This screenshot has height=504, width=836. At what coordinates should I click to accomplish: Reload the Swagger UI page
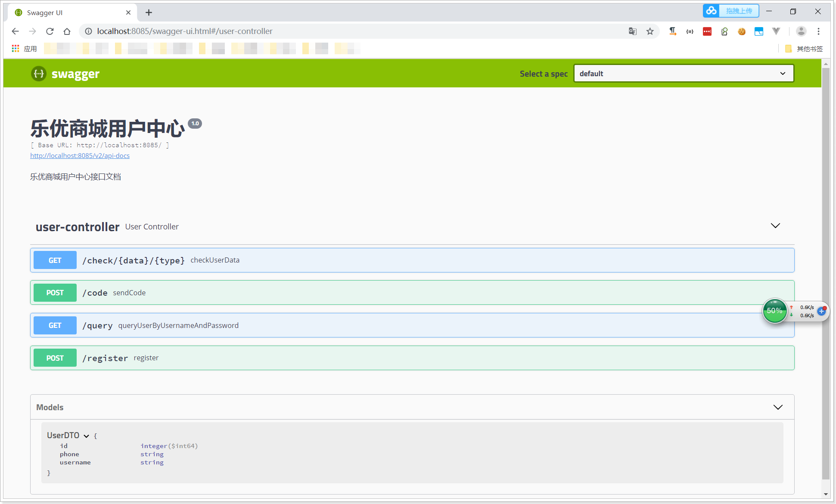click(50, 31)
